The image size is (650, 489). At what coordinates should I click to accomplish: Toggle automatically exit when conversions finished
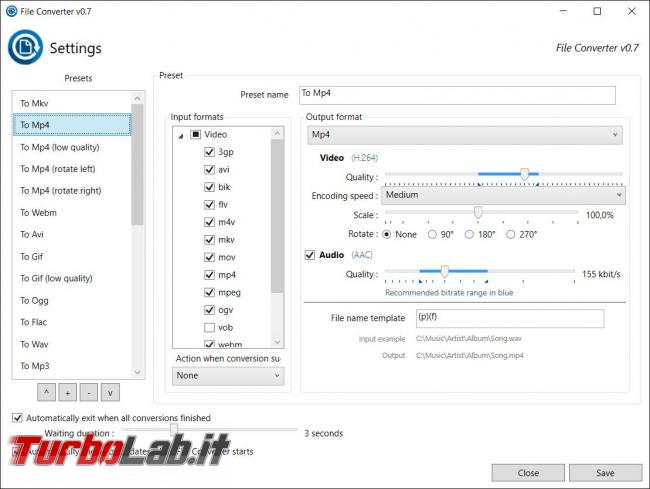click(17, 418)
